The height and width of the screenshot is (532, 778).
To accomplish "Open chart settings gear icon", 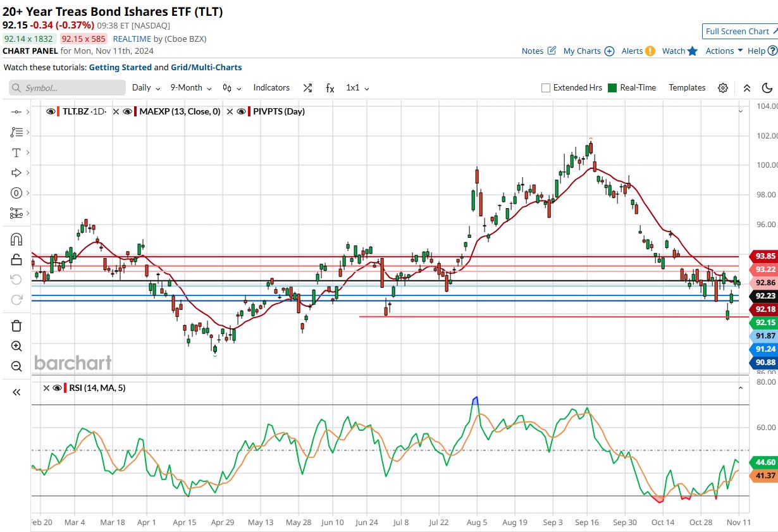I will (723, 88).
